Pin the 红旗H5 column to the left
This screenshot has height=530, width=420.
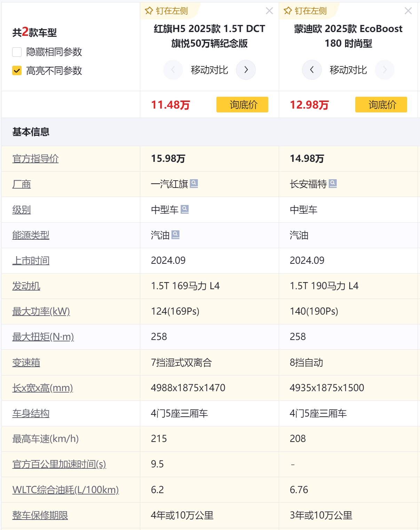pos(166,11)
